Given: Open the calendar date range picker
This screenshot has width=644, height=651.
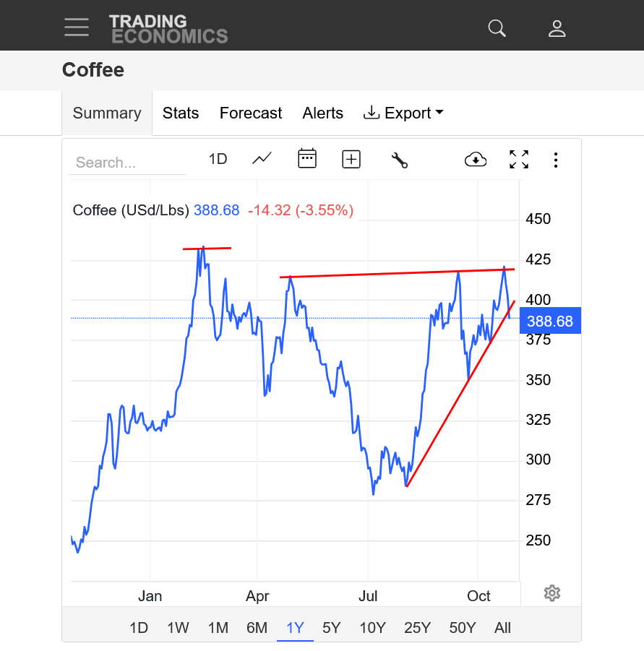Looking at the screenshot, I should (x=307, y=159).
